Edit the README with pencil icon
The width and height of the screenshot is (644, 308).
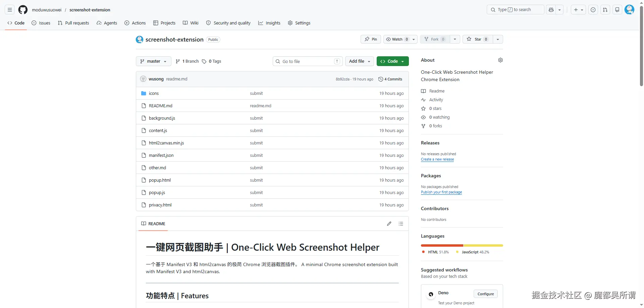point(389,224)
